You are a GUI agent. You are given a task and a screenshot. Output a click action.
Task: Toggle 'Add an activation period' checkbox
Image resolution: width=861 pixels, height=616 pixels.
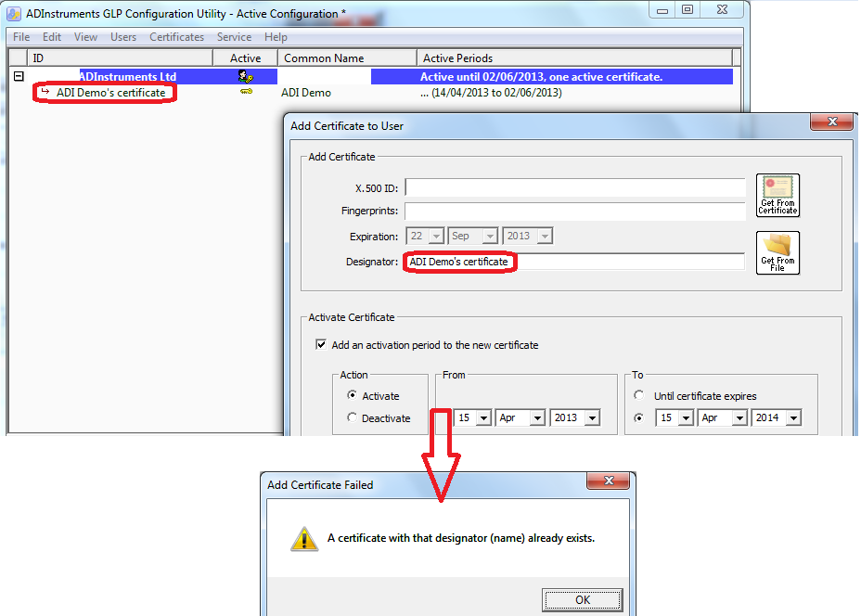(x=321, y=345)
